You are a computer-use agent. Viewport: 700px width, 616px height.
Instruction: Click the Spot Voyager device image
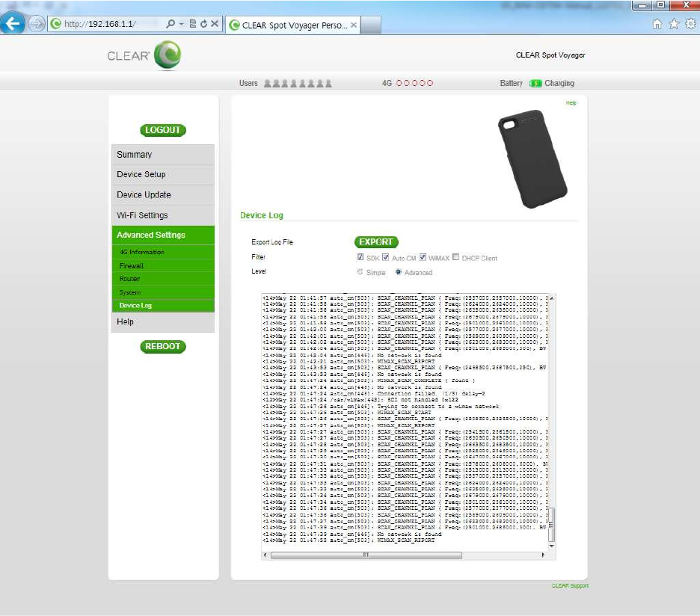point(532,158)
